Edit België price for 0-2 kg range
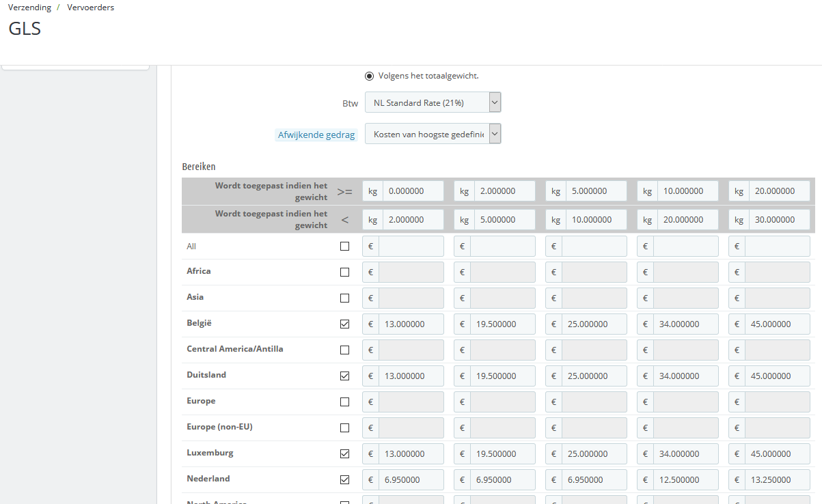Viewport: 822px width, 504px height. coord(411,324)
